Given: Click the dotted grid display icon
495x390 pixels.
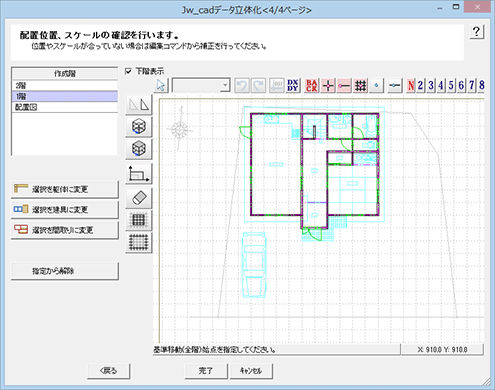Looking at the screenshot, I should coord(139,242).
